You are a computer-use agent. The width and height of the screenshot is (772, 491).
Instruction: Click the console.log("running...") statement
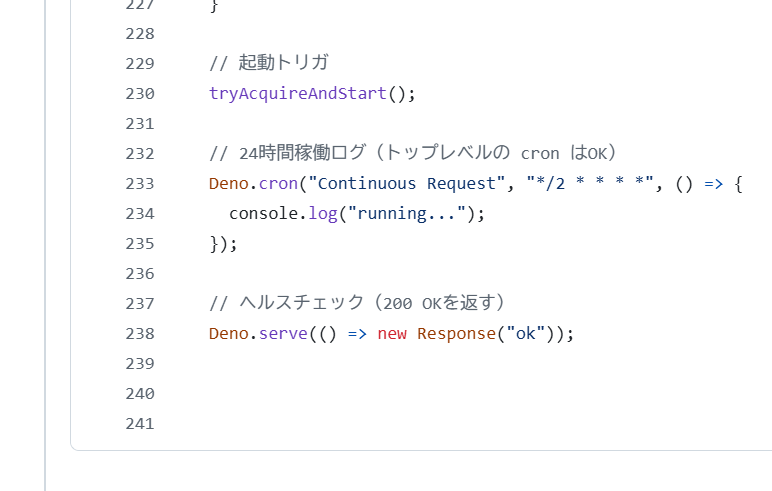tap(357, 214)
